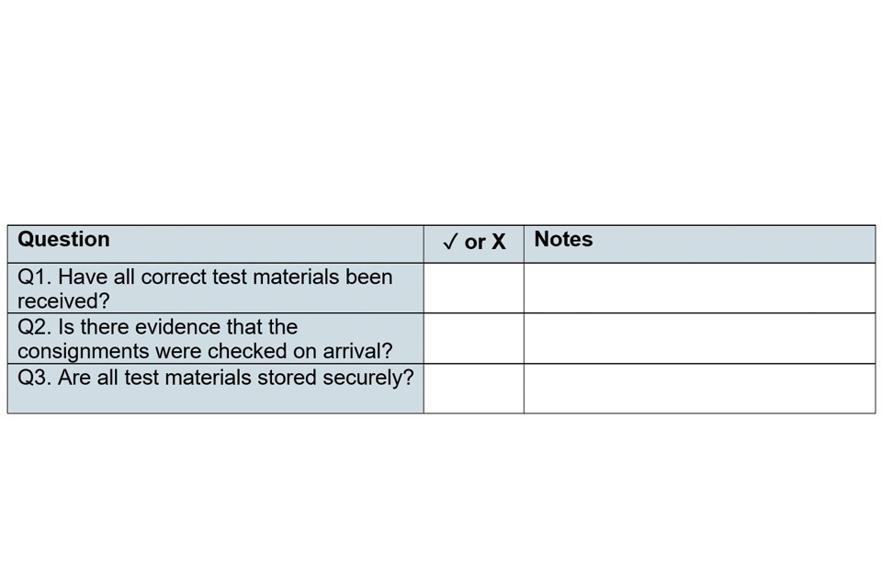Select the "Notes" column header
The image size is (882, 588).
[x=563, y=240]
